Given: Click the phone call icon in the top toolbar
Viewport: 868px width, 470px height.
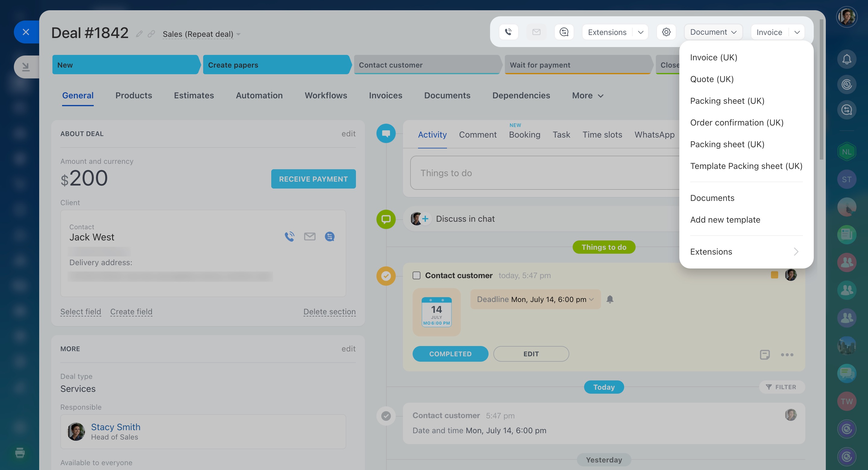Looking at the screenshot, I should 508,32.
